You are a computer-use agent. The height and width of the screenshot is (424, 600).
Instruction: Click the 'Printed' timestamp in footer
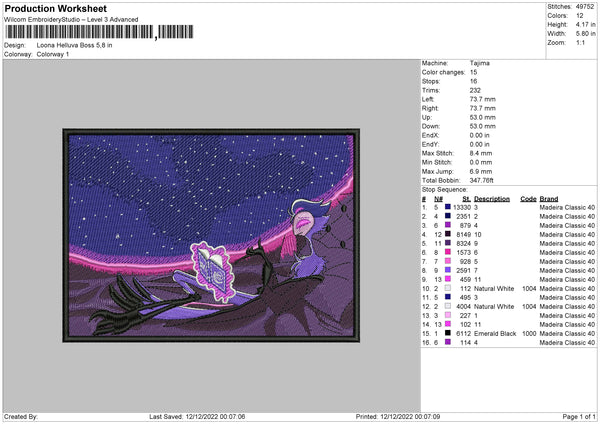pos(398,416)
